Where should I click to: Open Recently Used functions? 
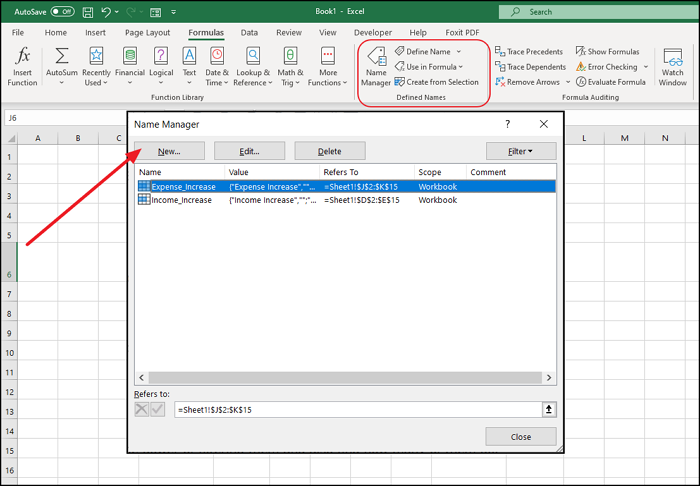(96, 67)
